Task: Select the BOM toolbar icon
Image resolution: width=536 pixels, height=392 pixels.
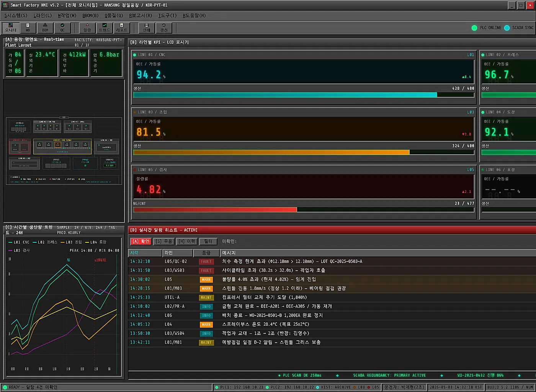Action: click(x=45, y=28)
